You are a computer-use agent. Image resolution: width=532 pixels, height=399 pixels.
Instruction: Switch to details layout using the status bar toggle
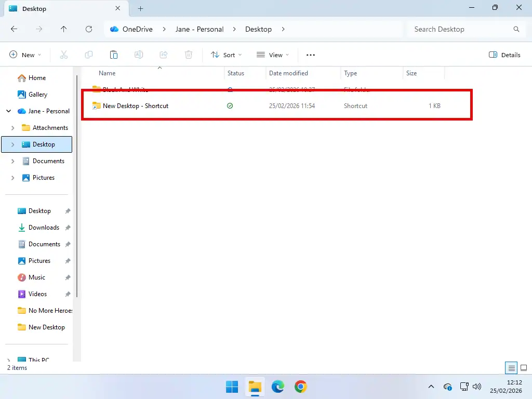[512, 367]
